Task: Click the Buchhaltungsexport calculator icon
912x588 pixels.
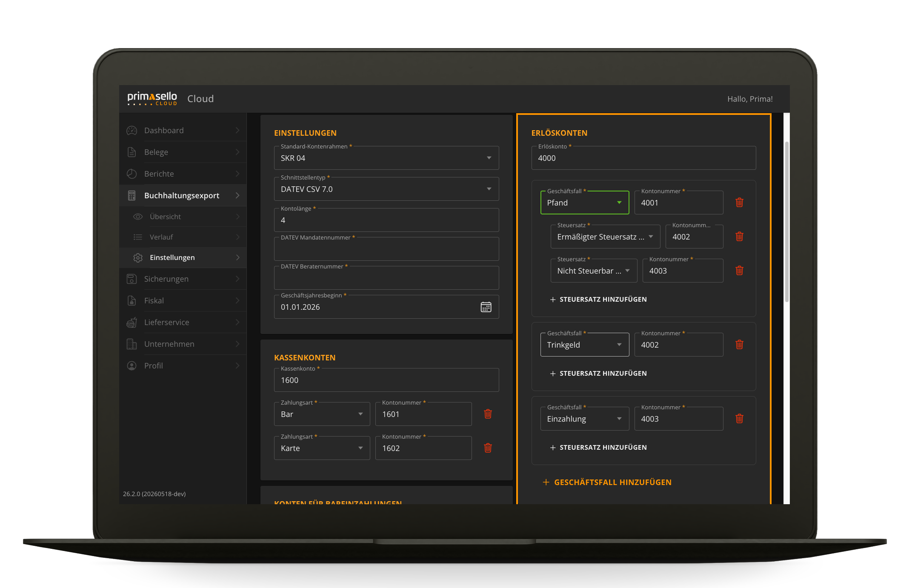Action: 132,196
